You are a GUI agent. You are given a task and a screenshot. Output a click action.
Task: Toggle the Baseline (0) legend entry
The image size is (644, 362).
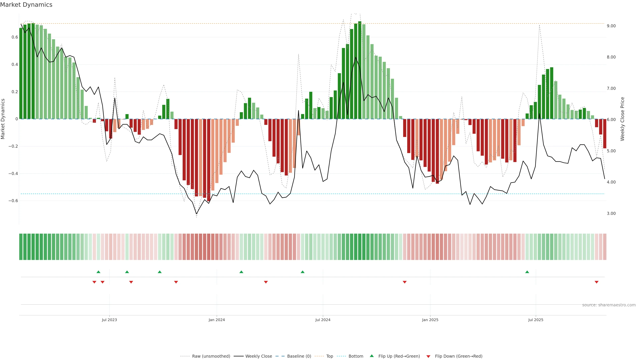(299, 356)
